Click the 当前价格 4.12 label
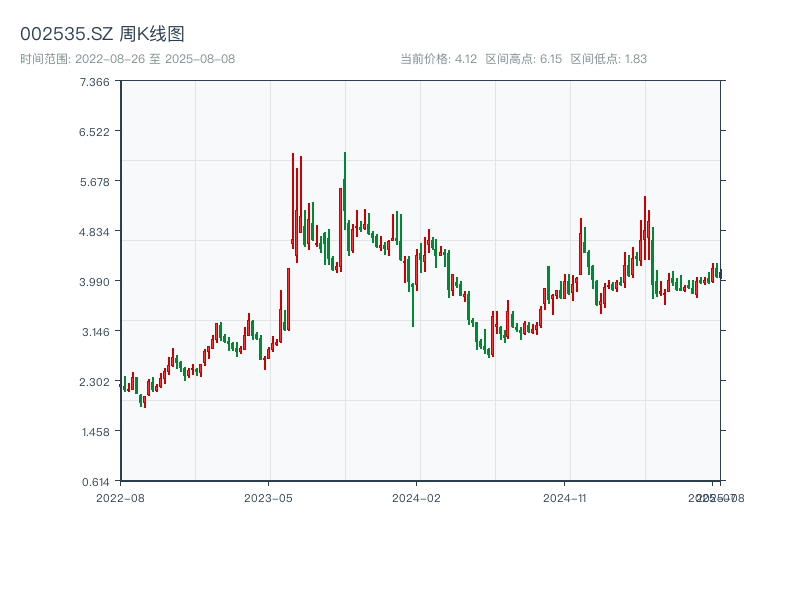 tap(438, 59)
